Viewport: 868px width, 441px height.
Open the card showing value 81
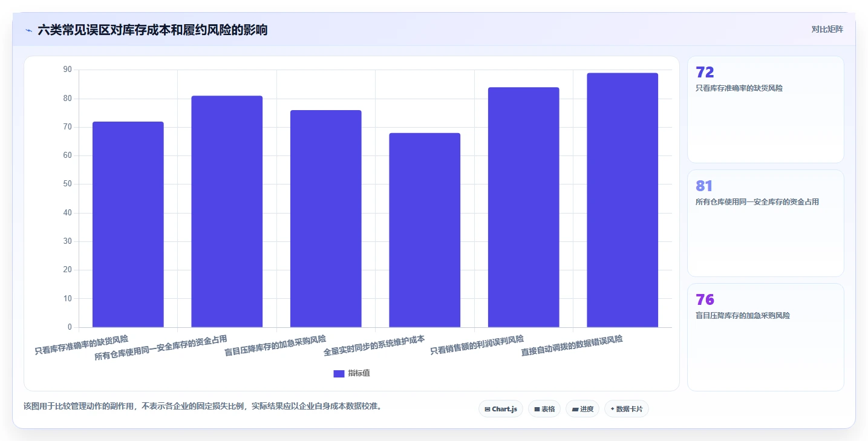point(766,223)
